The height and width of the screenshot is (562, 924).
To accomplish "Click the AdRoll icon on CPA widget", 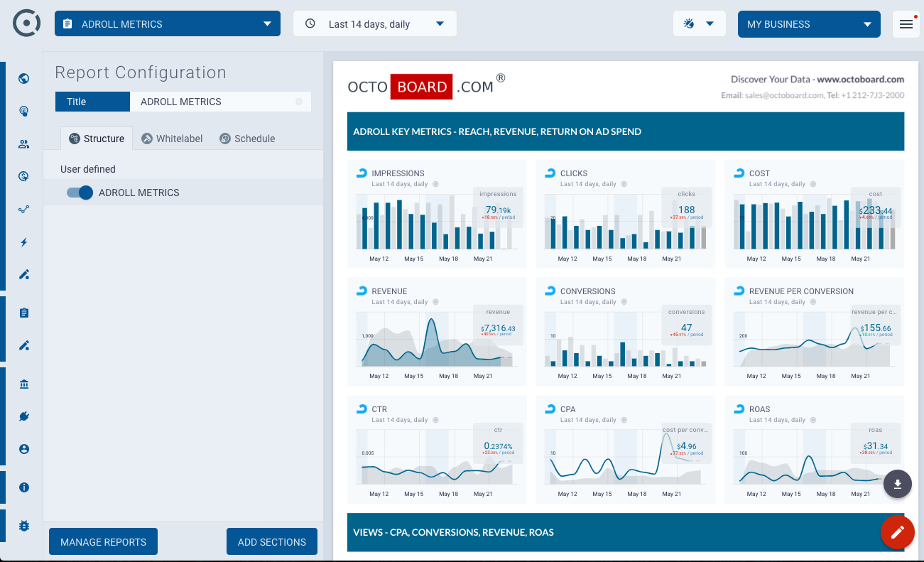I will 550,409.
